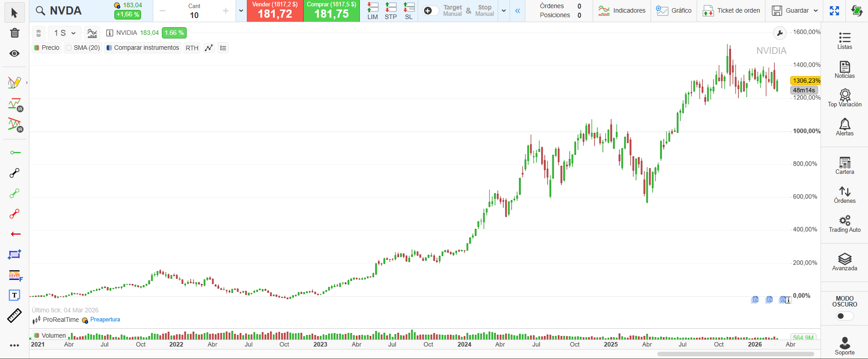The image size is (868, 359).
Task: Open the Órdenes sidebar panel
Action: pos(844,195)
